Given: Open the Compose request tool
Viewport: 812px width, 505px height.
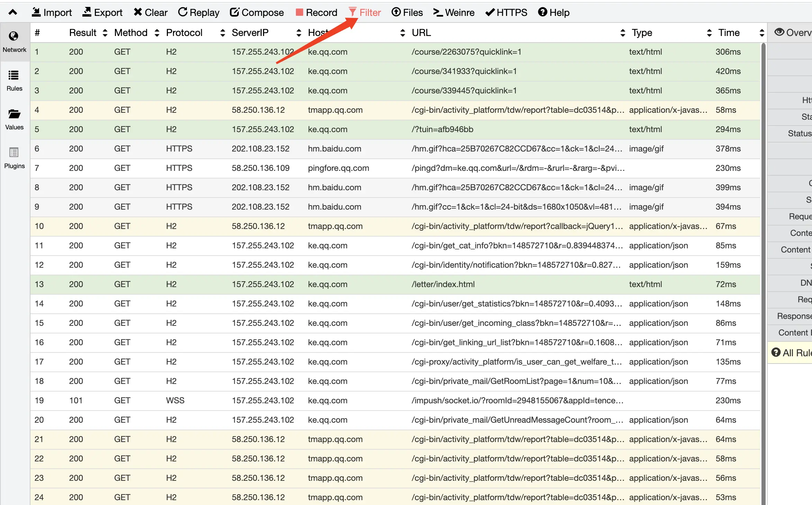Looking at the screenshot, I should [x=256, y=12].
